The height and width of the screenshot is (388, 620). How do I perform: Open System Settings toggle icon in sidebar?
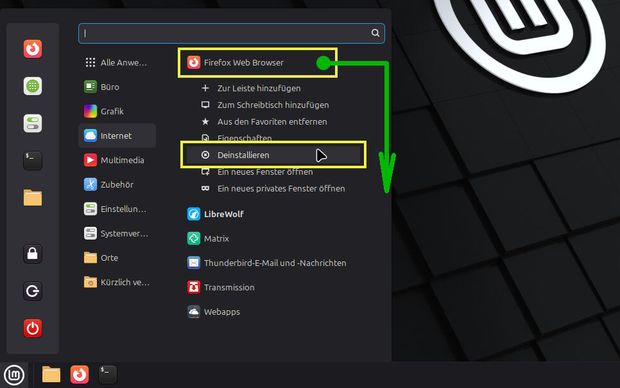tap(32, 123)
